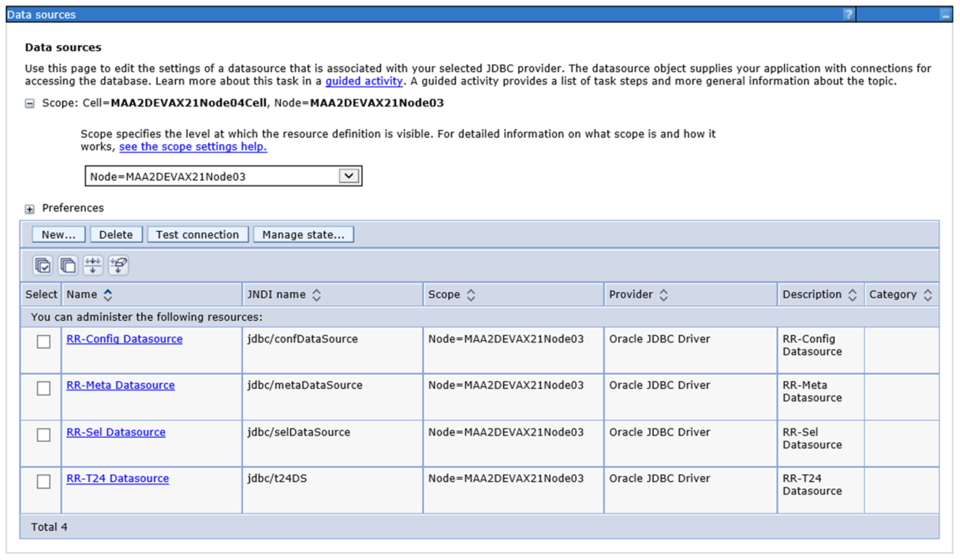This screenshot has width=960, height=560.
Task: Open the RR-Sel Datasource link
Action: coord(116,432)
